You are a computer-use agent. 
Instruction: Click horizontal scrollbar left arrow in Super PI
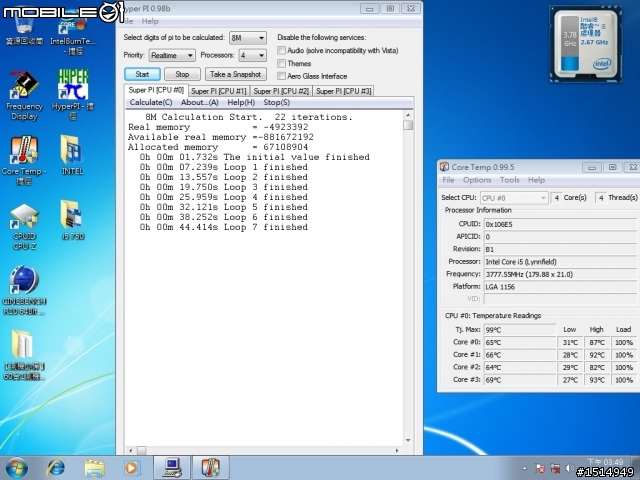coord(131,450)
